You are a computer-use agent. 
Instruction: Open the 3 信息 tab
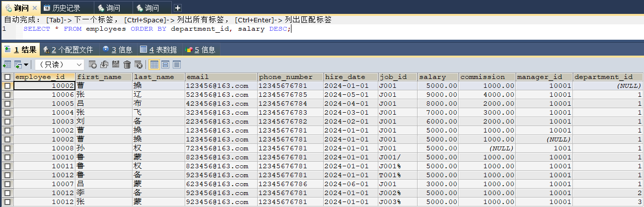click(x=117, y=50)
